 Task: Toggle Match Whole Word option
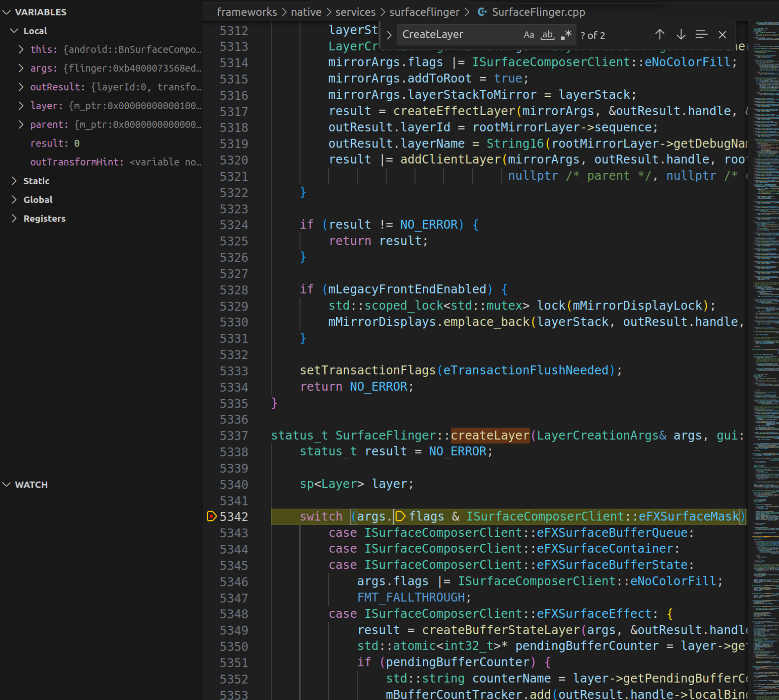pyautogui.click(x=547, y=35)
